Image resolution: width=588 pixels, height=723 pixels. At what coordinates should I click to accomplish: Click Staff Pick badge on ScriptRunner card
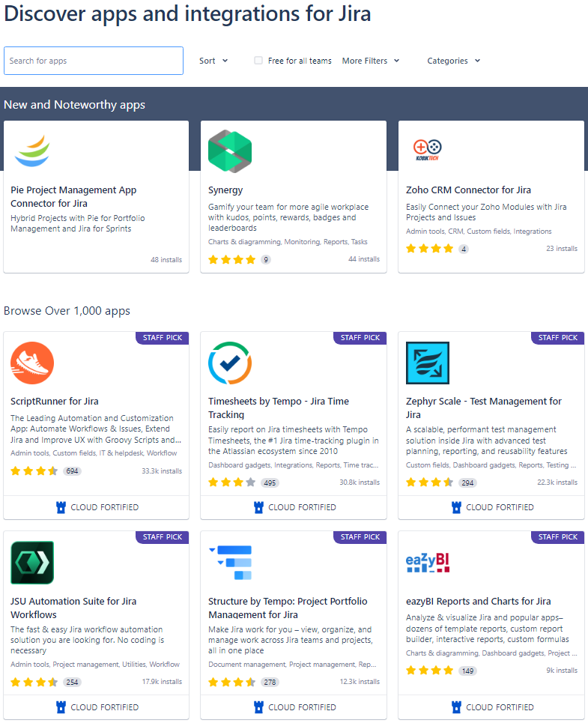[x=163, y=337]
